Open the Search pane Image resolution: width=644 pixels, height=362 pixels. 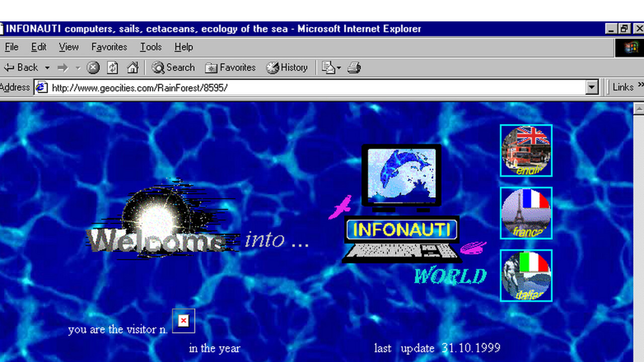(x=173, y=67)
